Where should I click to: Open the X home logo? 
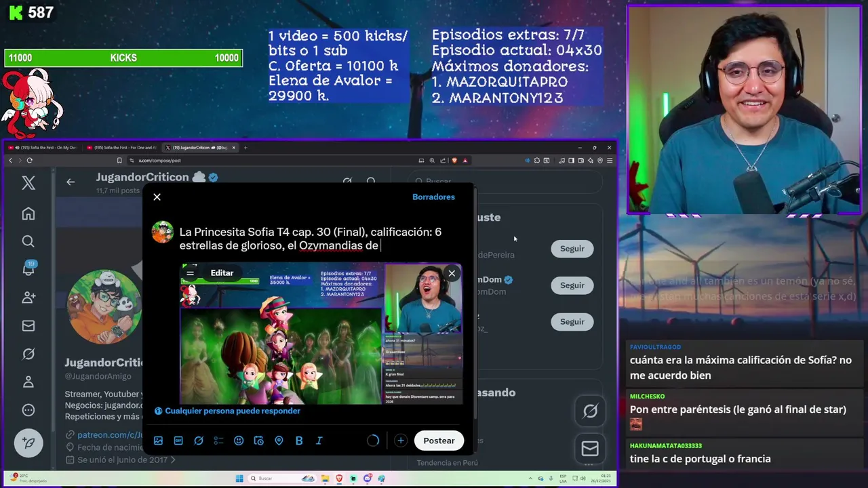28,182
